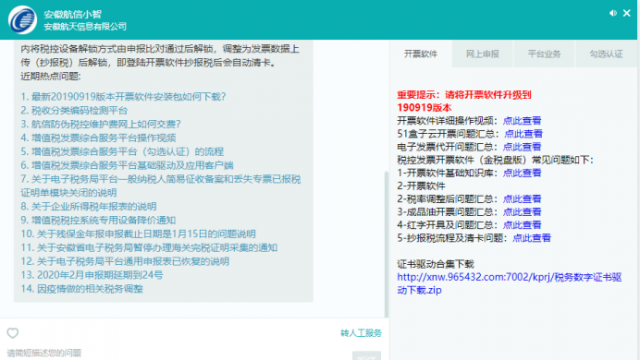Click 点此查看 for 红字开具及问题汇总
Viewport: 640px width, 360px height.
click(522, 225)
